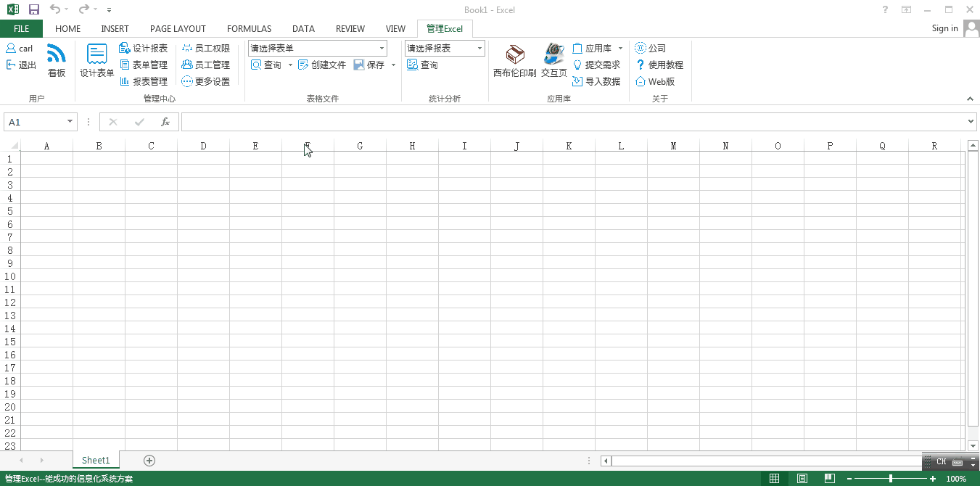Click 保存 save button in the ribbon
This screenshot has width=980, height=486.
pyautogui.click(x=369, y=65)
